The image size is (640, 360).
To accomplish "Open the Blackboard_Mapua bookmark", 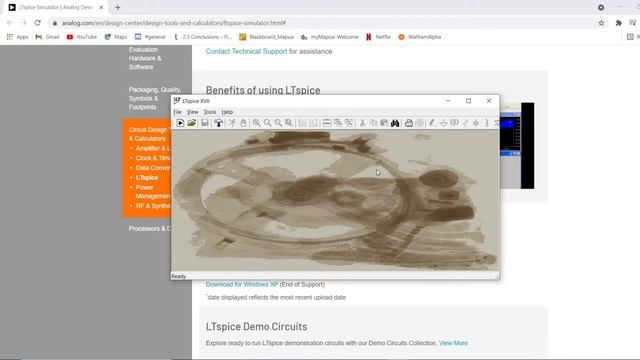I will 266,37.
